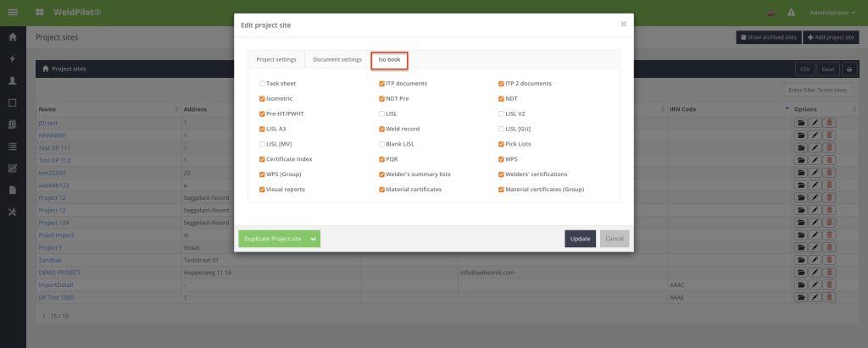Open the lightning bolt sidebar section
The height and width of the screenshot is (348, 868).
pos(13,59)
